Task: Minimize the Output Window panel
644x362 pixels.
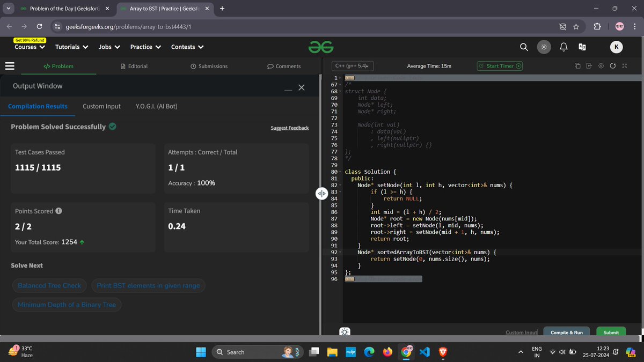Action: tap(288, 89)
